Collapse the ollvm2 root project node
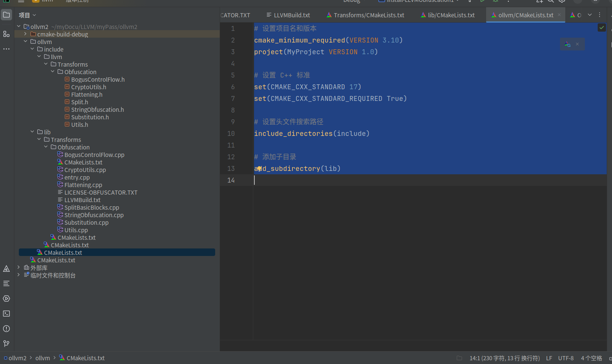The width and height of the screenshot is (612, 364). point(18,26)
